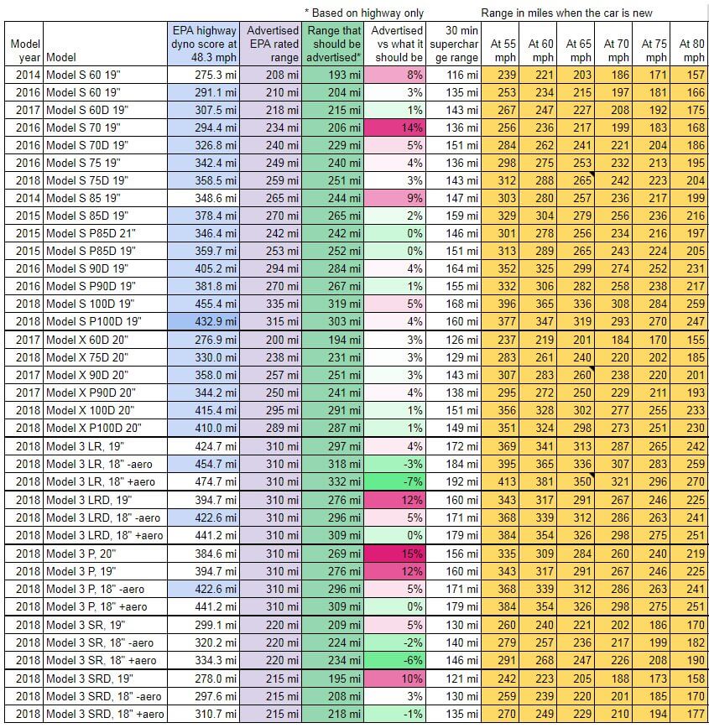Select the "Model S P90D 19"" cell
709x728 pixels.
pyautogui.click(x=106, y=287)
